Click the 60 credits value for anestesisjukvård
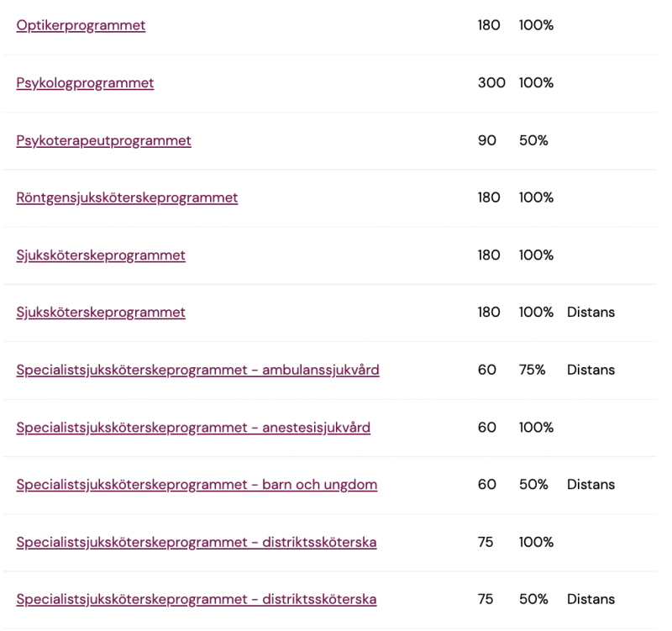Screen dimensions: 672x631 point(487,428)
